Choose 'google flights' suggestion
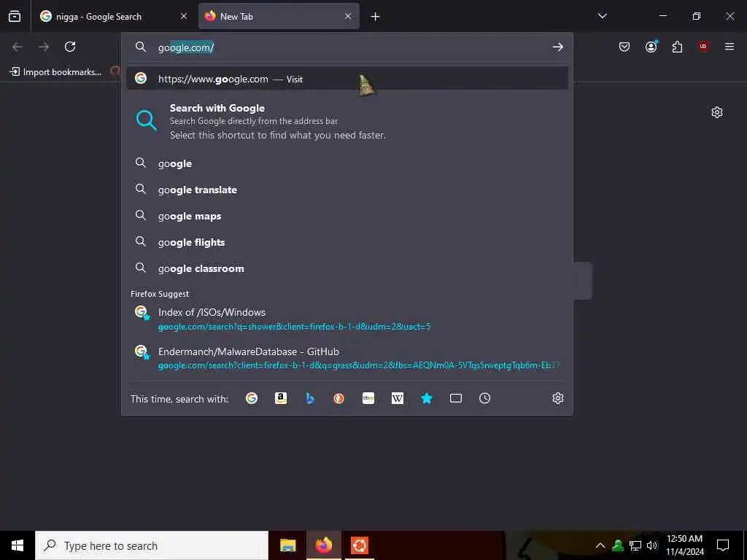The width and height of the screenshot is (747, 560). (x=347, y=242)
